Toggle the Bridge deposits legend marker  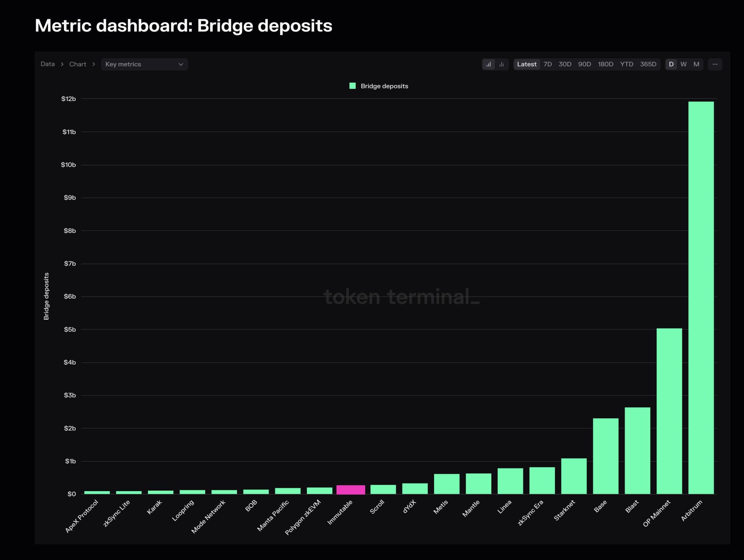[352, 86]
